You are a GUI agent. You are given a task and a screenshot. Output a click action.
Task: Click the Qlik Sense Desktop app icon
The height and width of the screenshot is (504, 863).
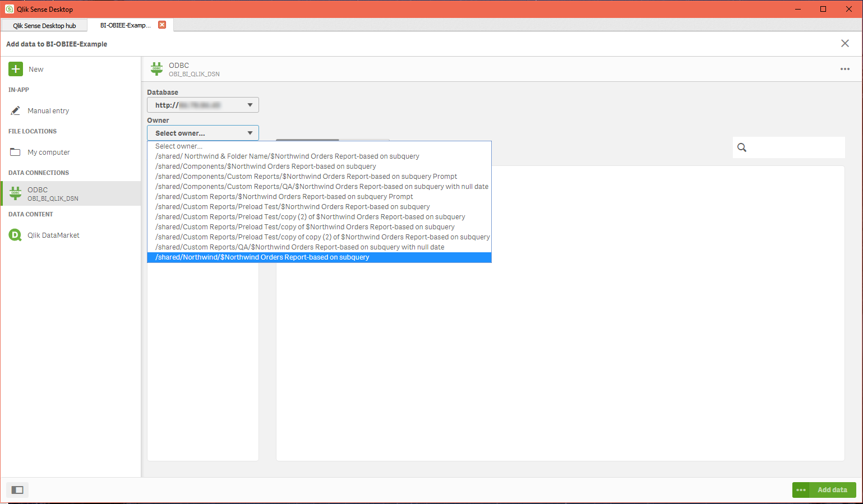pos(10,9)
